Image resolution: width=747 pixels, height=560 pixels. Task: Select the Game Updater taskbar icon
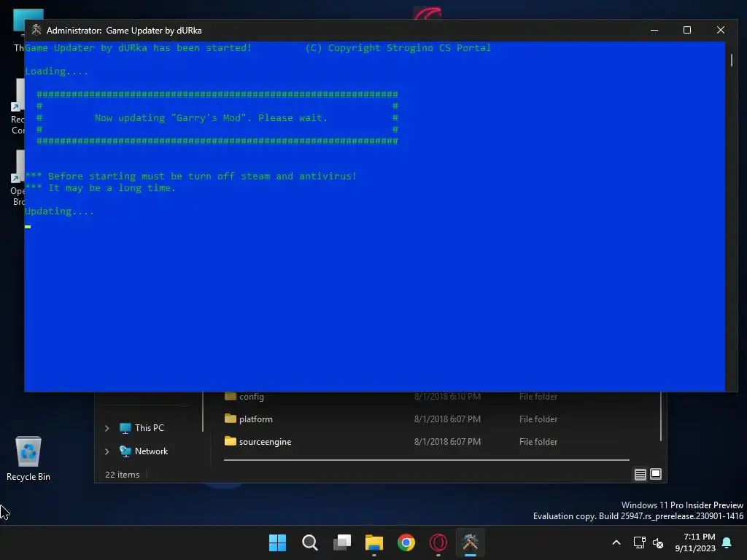click(x=471, y=542)
